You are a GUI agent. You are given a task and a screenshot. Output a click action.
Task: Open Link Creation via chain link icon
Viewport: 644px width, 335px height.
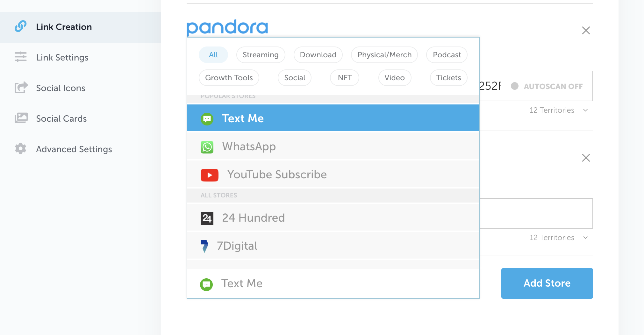20,26
